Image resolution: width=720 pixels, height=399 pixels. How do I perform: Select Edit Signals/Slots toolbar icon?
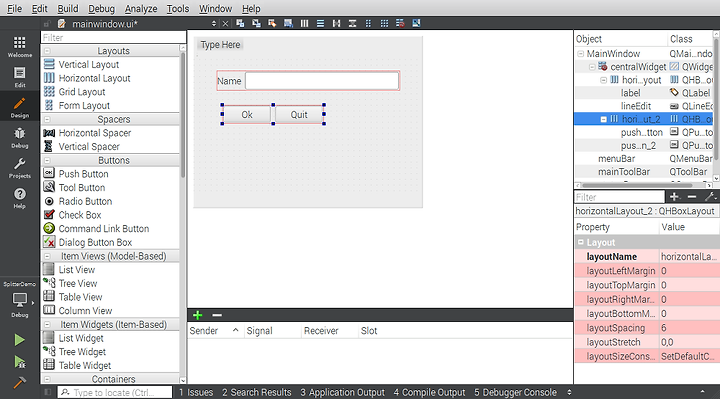point(256,23)
